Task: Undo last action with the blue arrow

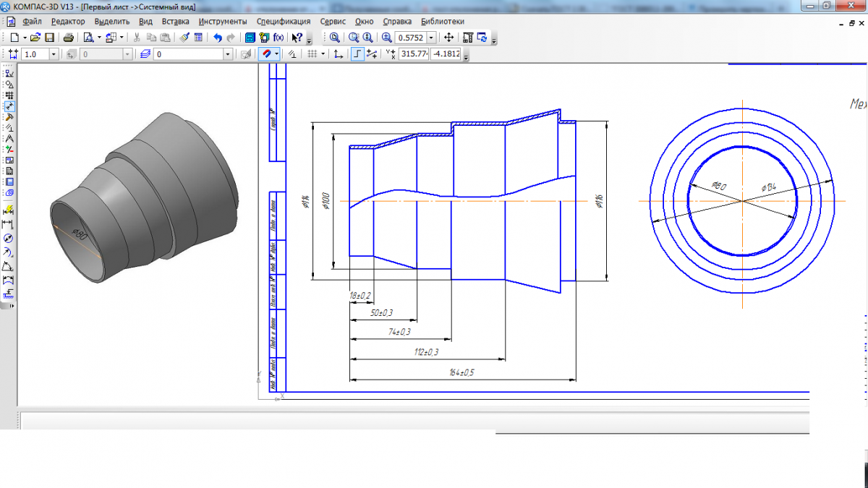Action: [x=217, y=38]
